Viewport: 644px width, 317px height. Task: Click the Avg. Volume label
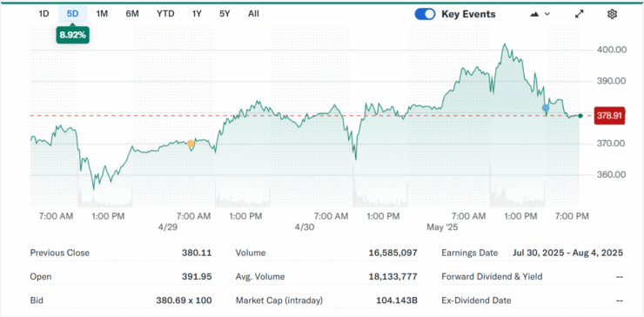coord(259,277)
